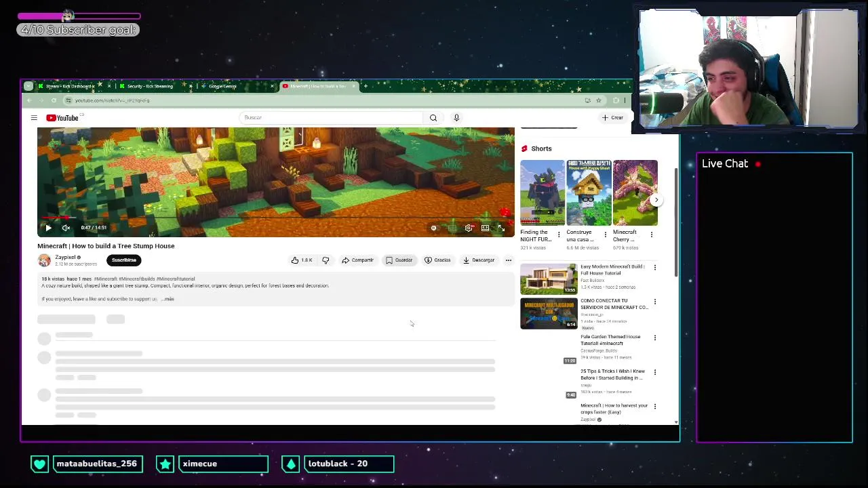Open the more actions three-dot menu under video

[x=508, y=260]
